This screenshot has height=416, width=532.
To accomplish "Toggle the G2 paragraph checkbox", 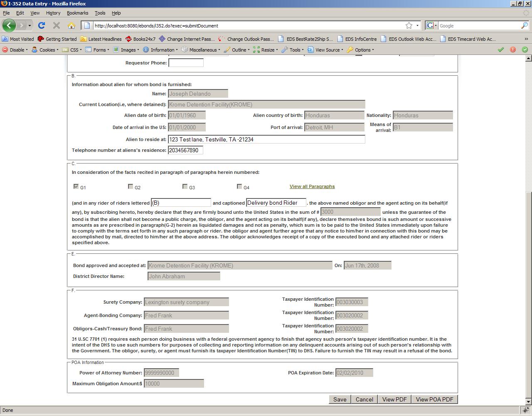I will [131, 186].
